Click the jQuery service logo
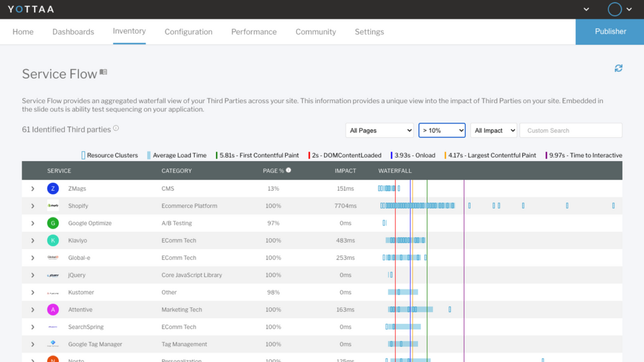The height and width of the screenshot is (362, 644). coord(53,275)
